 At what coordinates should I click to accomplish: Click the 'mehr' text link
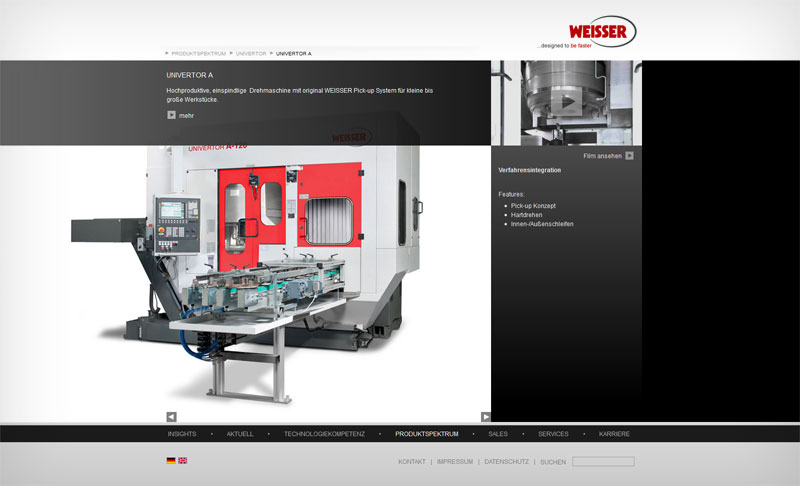pyautogui.click(x=186, y=116)
